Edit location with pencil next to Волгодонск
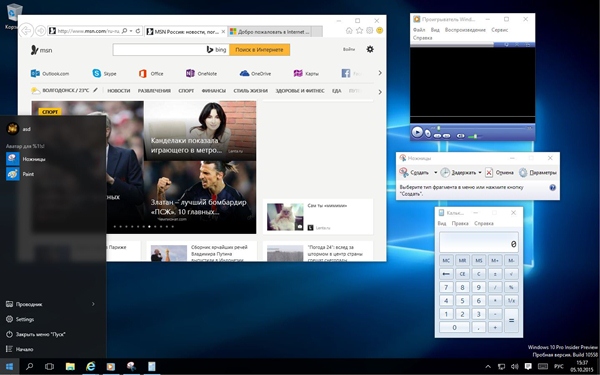The width and height of the screenshot is (600, 375). (95, 90)
